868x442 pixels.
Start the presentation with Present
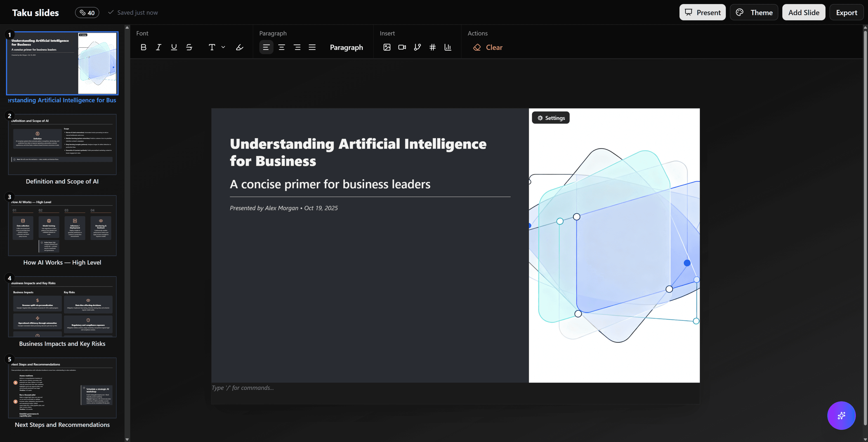tap(702, 12)
